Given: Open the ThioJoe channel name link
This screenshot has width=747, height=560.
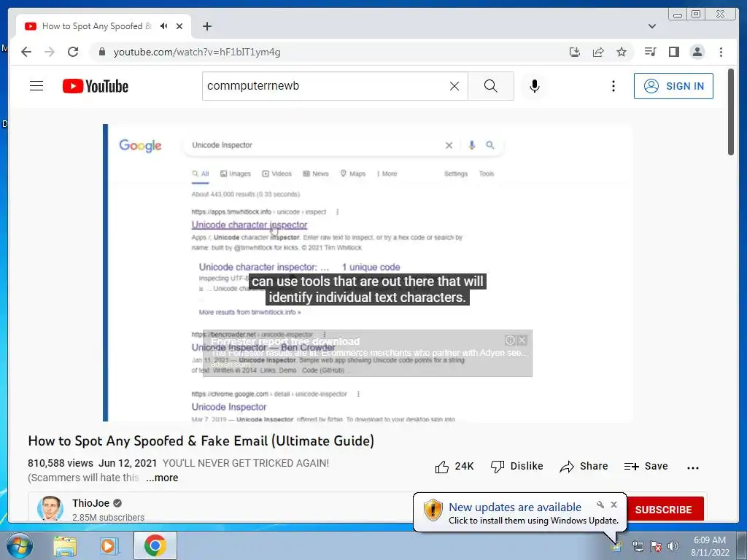Looking at the screenshot, I should 91,503.
